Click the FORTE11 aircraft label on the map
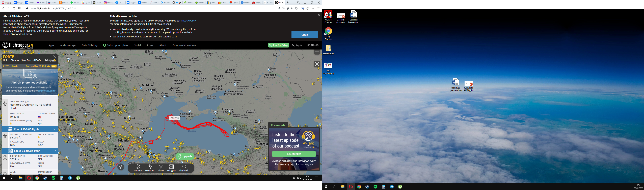The width and height of the screenshot is (644, 190). 175,118
